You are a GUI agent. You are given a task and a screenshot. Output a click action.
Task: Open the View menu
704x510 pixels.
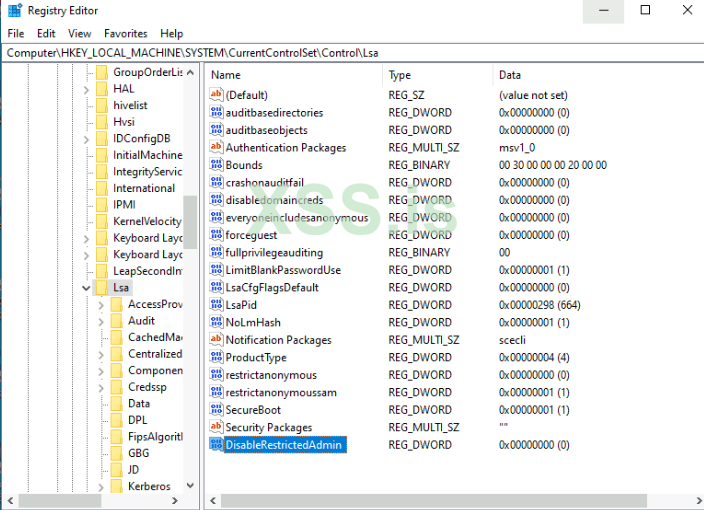(x=79, y=34)
